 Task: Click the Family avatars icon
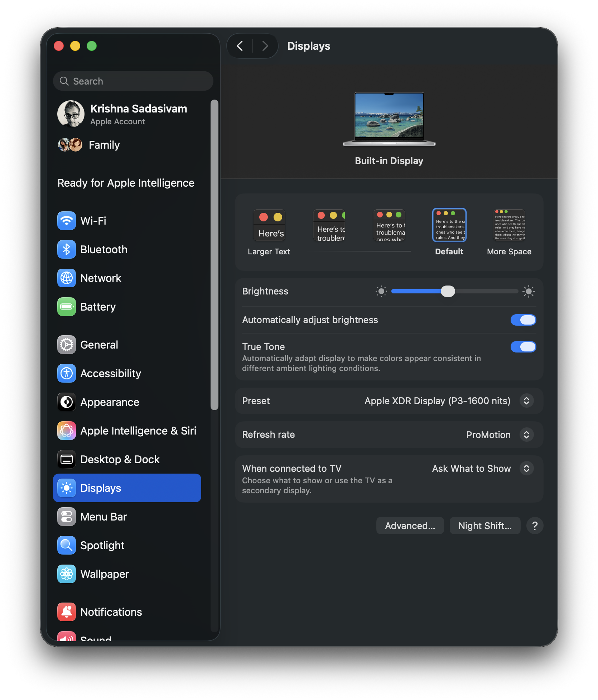[70, 145]
